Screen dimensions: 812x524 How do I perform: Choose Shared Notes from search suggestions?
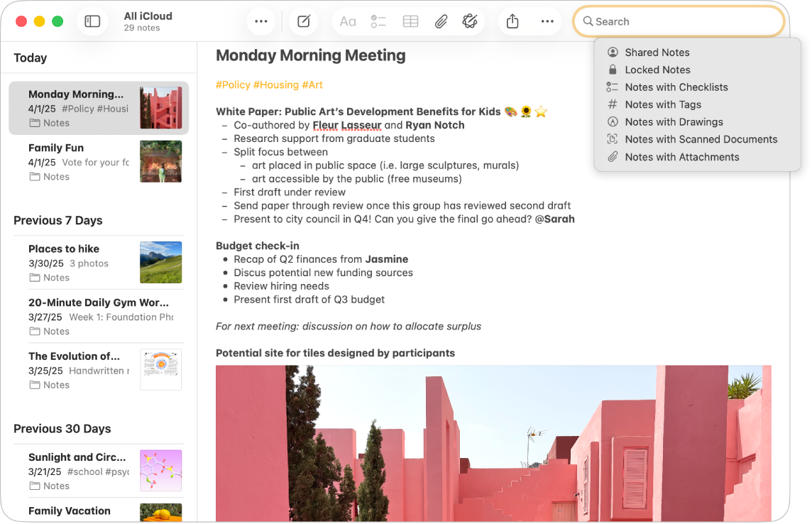(657, 52)
